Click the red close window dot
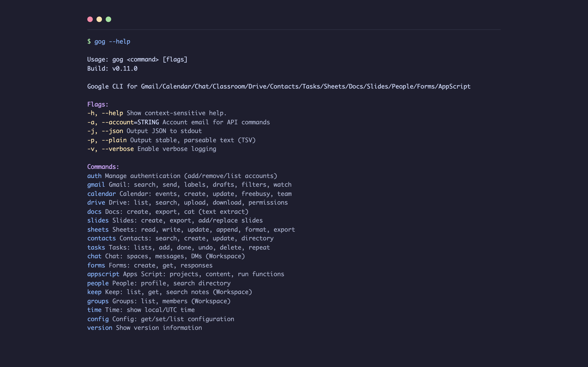Screen dimensions: 588x367 pos(90,19)
